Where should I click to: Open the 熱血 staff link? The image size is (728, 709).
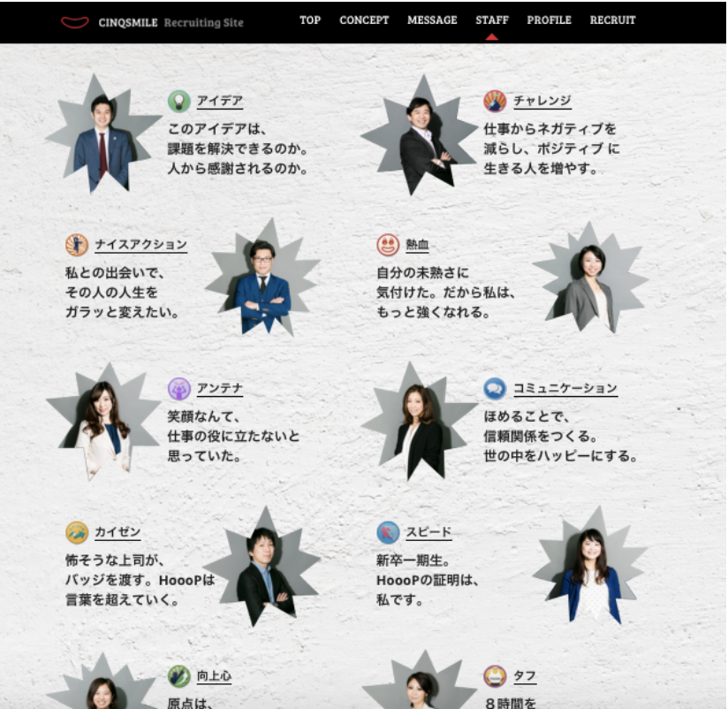417,245
